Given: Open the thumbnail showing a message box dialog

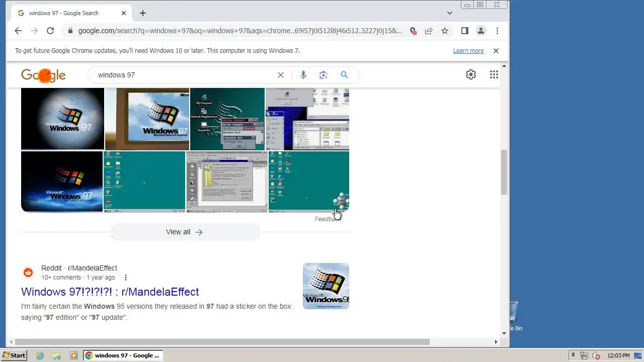Looking at the screenshot, I should 227,119.
